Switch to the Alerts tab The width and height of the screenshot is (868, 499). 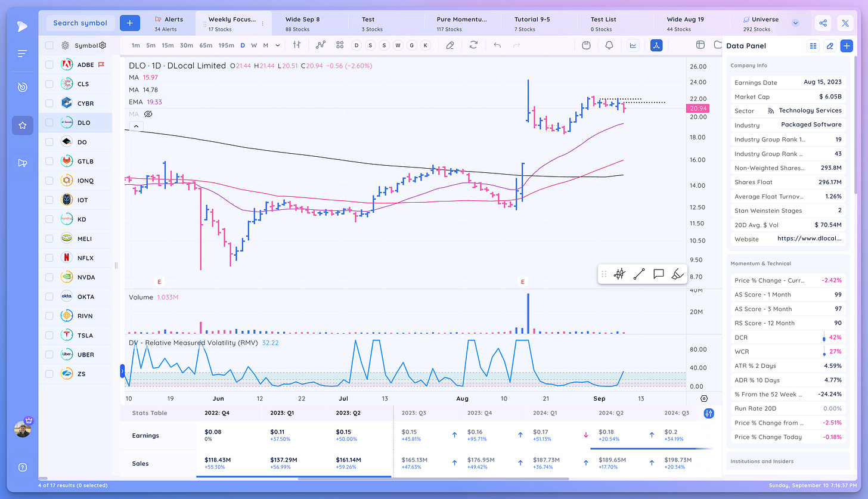click(x=169, y=23)
